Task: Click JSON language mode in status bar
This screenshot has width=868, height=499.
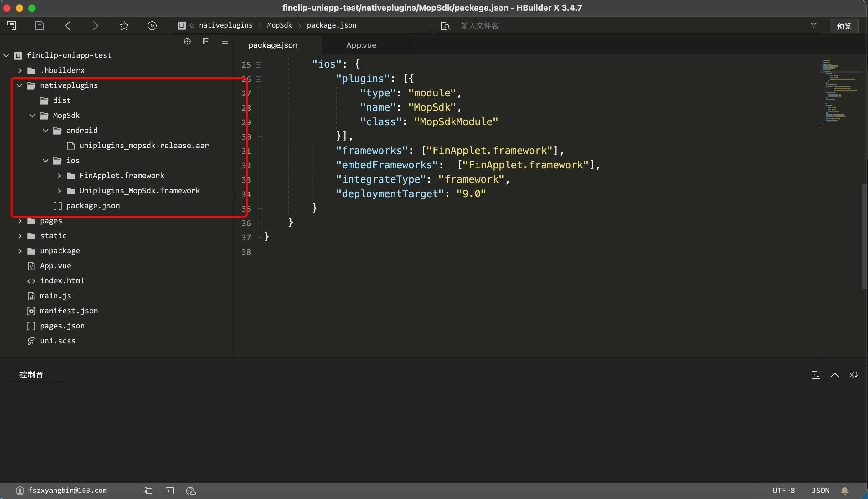Action: tap(820, 491)
